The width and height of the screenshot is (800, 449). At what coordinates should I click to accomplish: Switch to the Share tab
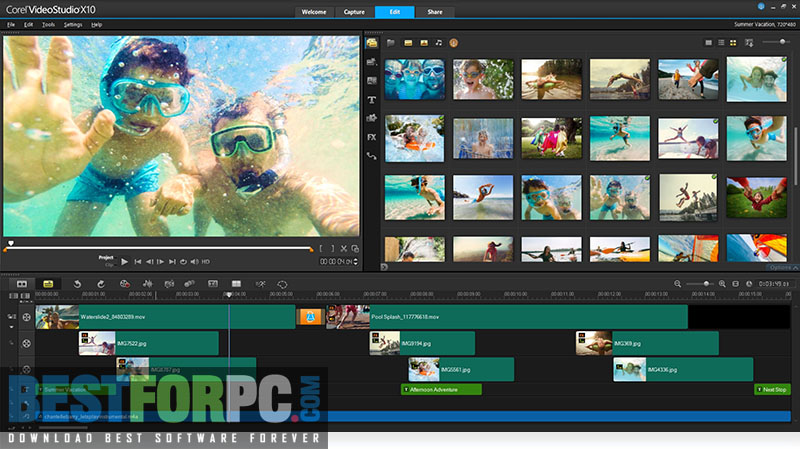coord(435,12)
